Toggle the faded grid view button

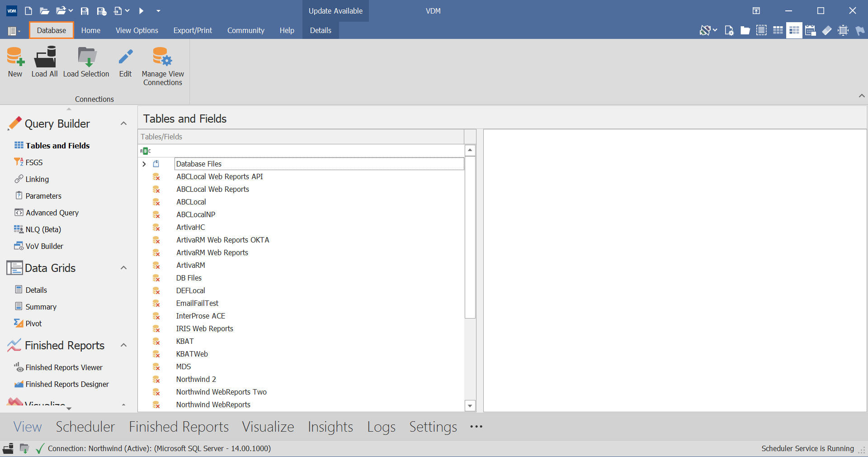[778, 30]
